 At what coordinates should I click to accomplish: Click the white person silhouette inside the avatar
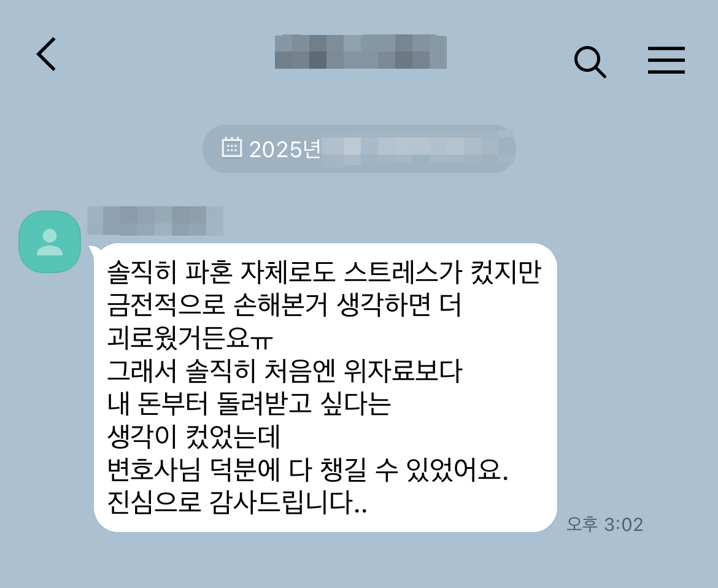coord(50,242)
